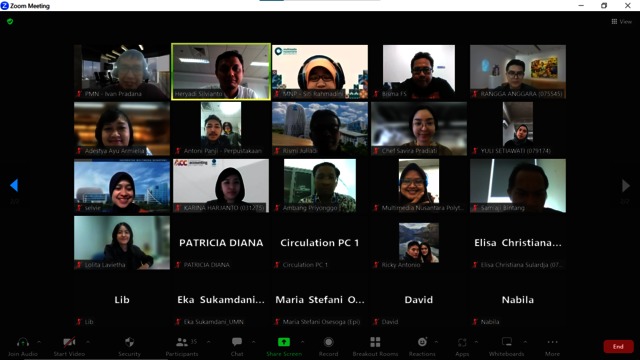Start video with the camera icon
Viewport: 640px width, 360px height.
point(69,342)
